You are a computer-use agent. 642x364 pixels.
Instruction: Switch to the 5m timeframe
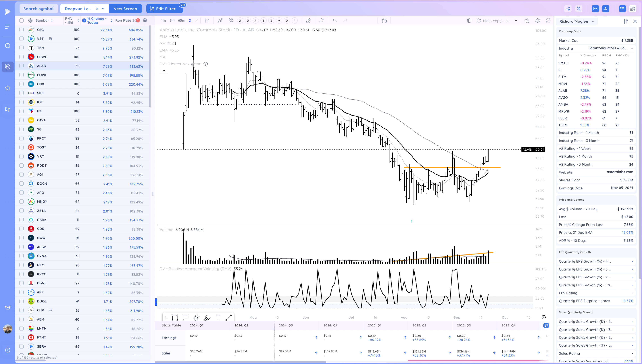click(172, 21)
